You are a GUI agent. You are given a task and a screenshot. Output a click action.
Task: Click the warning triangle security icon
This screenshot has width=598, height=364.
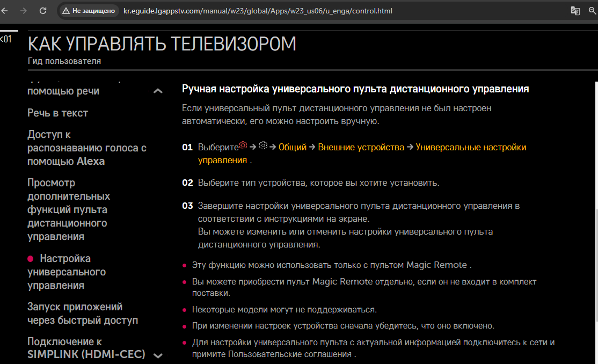click(66, 11)
